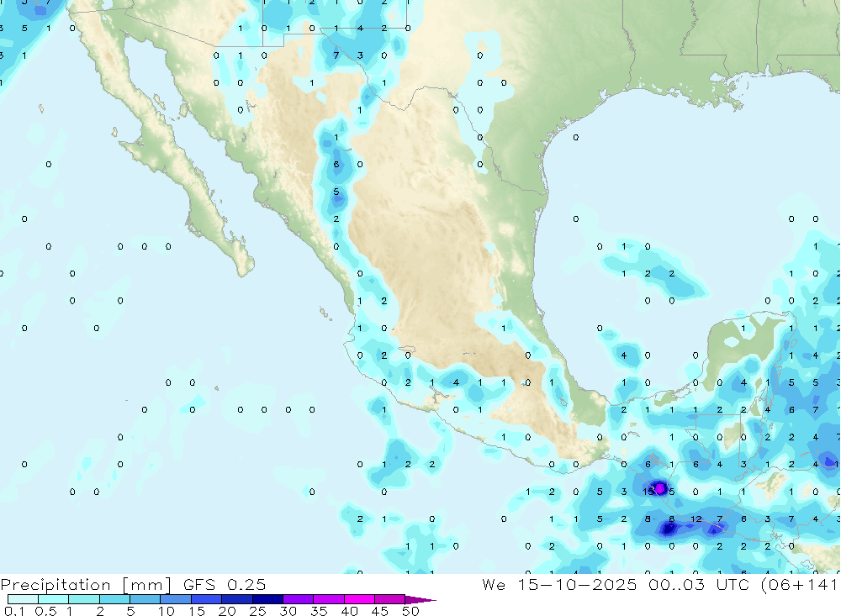
Task: Select the 2–5 mm legend color swatch
Action: (x=114, y=599)
